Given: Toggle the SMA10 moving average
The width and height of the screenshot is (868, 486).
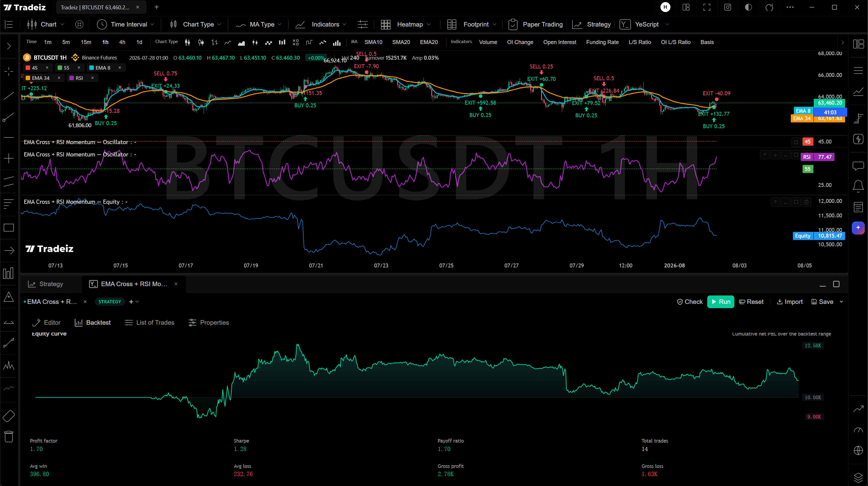Looking at the screenshot, I should [373, 42].
